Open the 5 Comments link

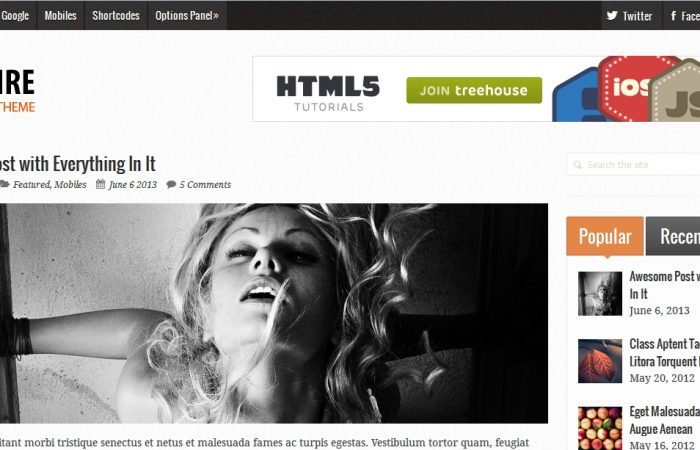pos(205,184)
